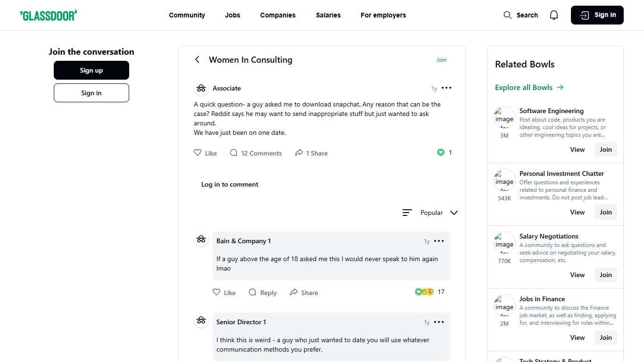Viewport: 644px width, 362px height.
Task: Click the black Sign up button
Action: click(x=91, y=70)
